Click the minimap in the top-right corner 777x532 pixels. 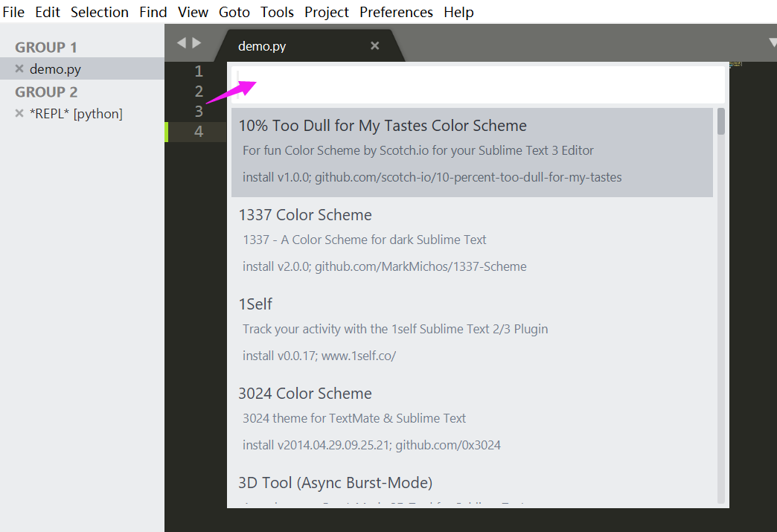click(735, 65)
